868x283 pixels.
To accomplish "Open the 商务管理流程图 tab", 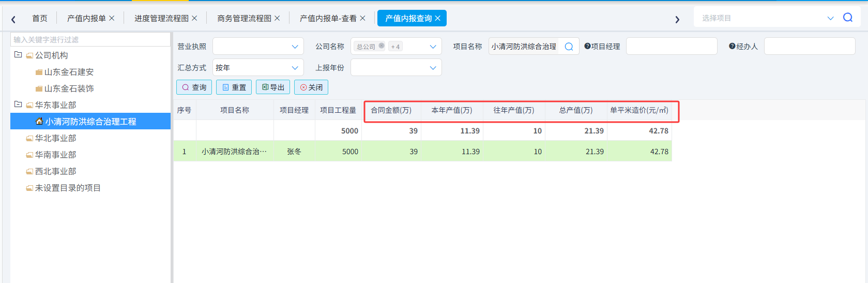I will (244, 18).
